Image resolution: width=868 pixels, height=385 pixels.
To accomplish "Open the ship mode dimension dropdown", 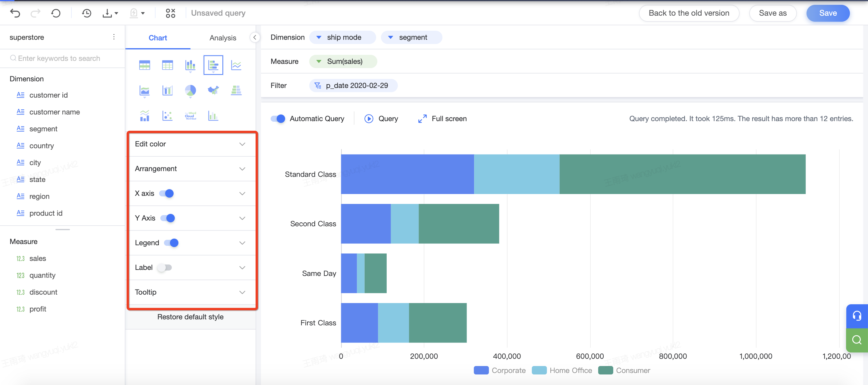I will (x=319, y=37).
